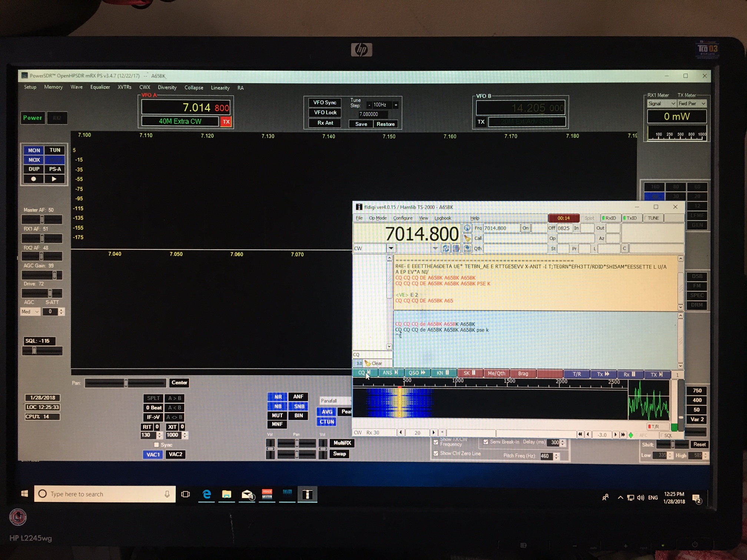Open the Equalizer menu
This screenshot has height=560, width=747.
(x=100, y=87)
